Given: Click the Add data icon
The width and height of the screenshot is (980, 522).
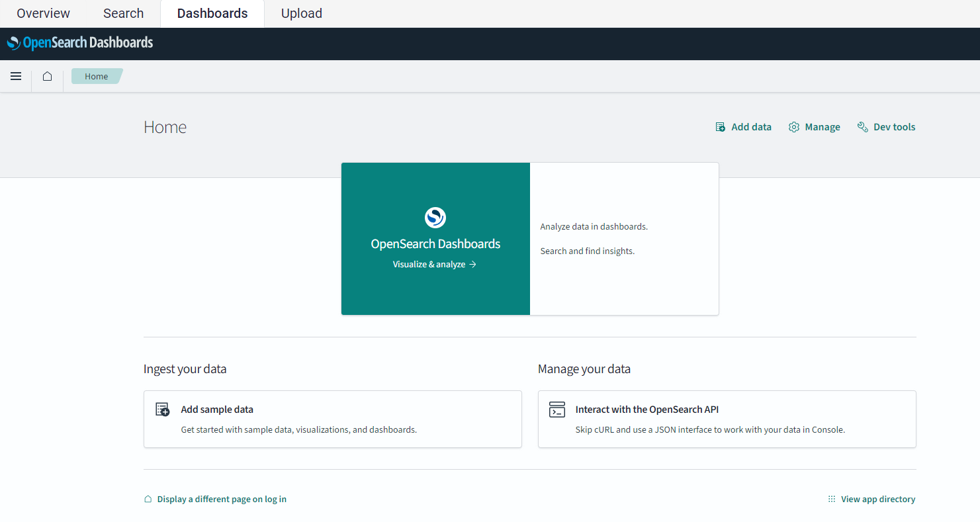Looking at the screenshot, I should 721,127.
